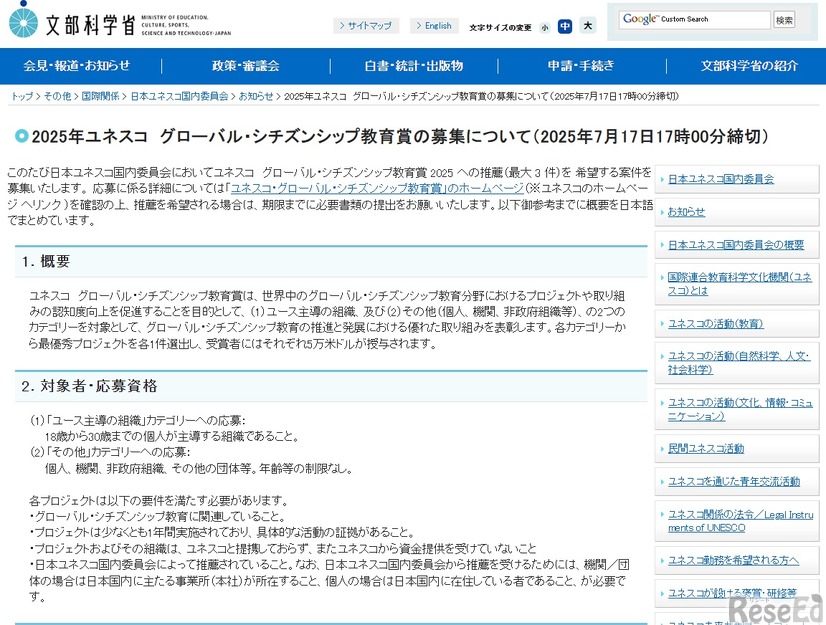Open sidebar link 日本ユネスコ国内委員会の概要
This screenshot has height=625, width=826.
point(736,245)
